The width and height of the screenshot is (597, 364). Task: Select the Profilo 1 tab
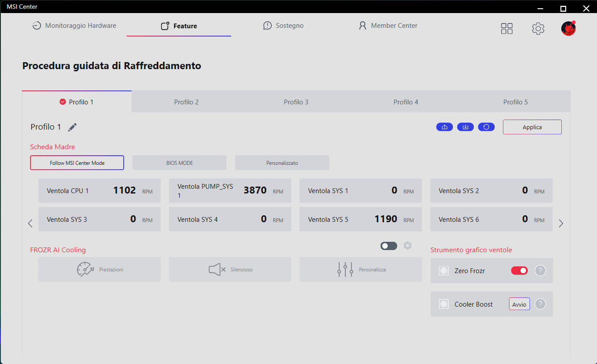click(77, 102)
